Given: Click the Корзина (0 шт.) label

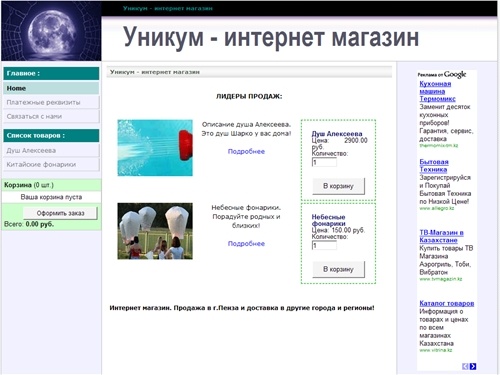Looking at the screenshot, I should (29, 185).
